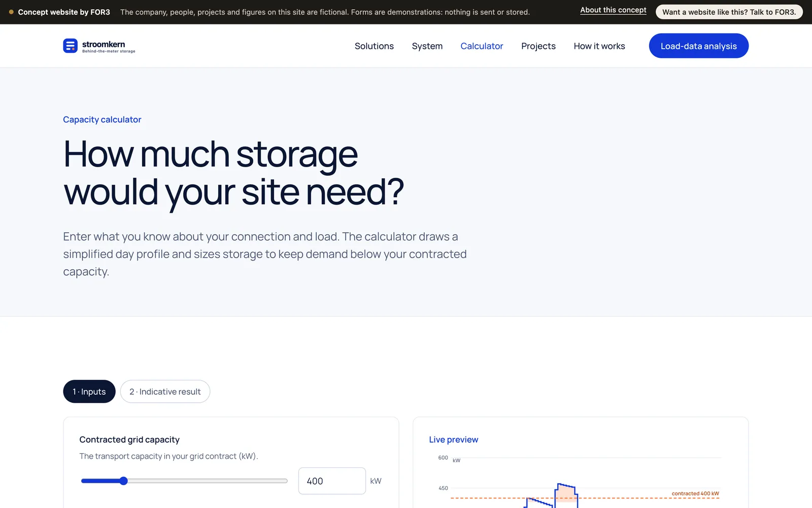Click the contracted 400 kW chart label
The width and height of the screenshot is (812, 508).
(695, 494)
